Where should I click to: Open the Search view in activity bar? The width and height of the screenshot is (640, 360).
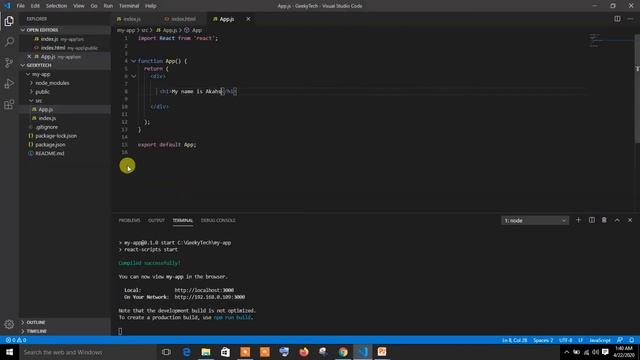[x=9, y=42]
